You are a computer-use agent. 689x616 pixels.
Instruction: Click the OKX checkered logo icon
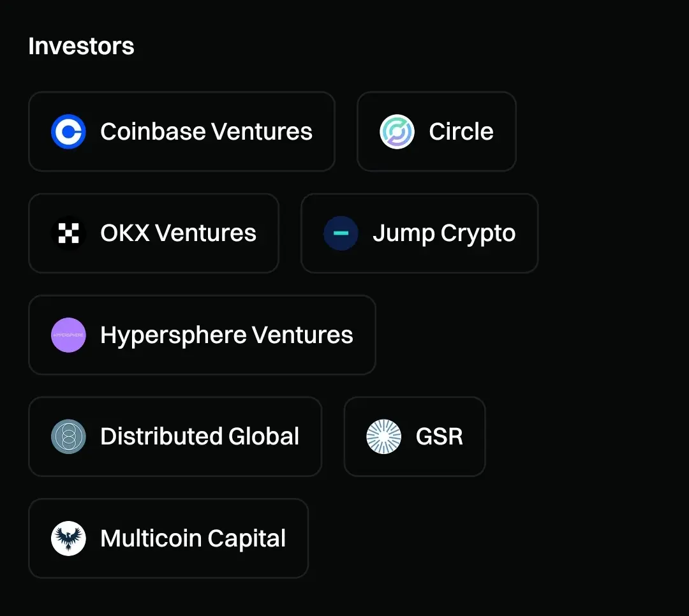point(68,233)
